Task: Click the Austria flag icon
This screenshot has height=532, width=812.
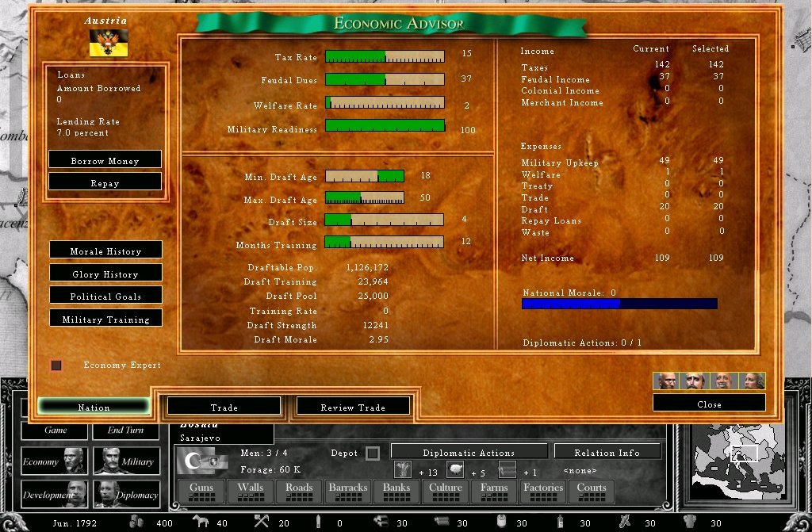Action: click(109, 43)
